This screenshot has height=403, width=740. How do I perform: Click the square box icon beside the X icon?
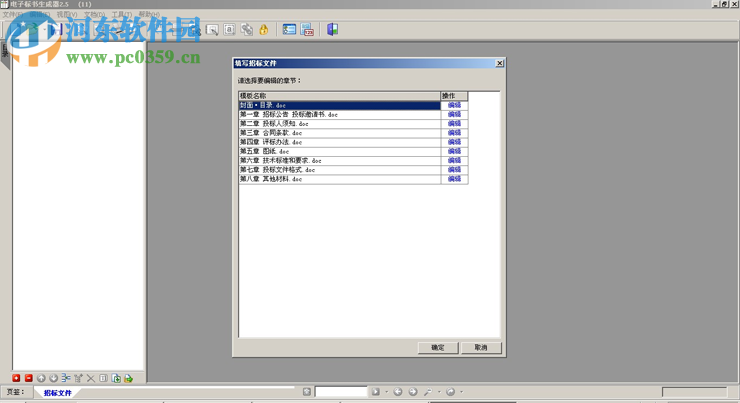tap(103, 378)
